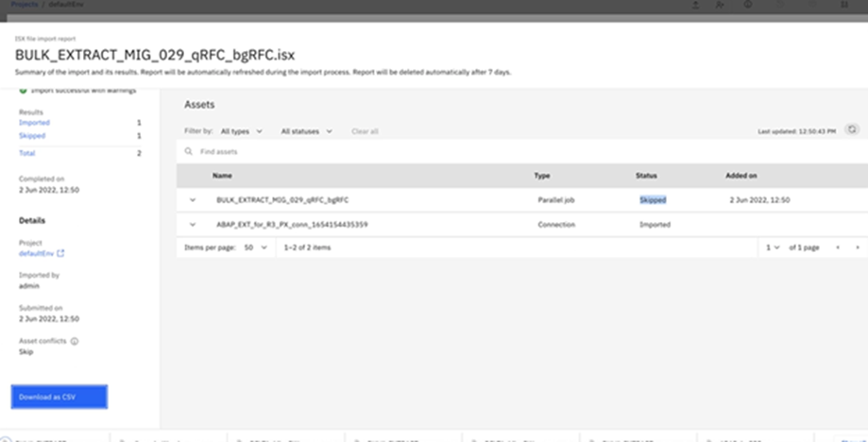Go to previous page arrow
Viewport: 868px width, 442px height.
pos(836,247)
